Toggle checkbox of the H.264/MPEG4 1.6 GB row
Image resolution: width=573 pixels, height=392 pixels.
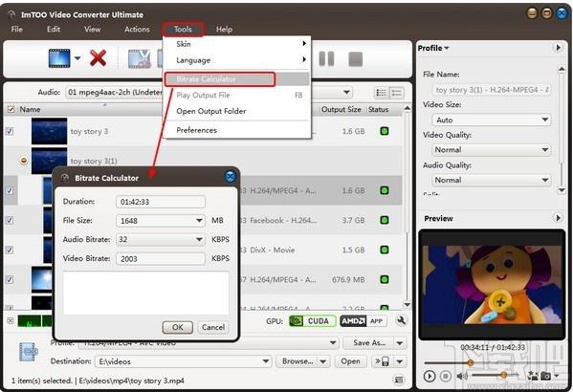(x=10, y=190)
